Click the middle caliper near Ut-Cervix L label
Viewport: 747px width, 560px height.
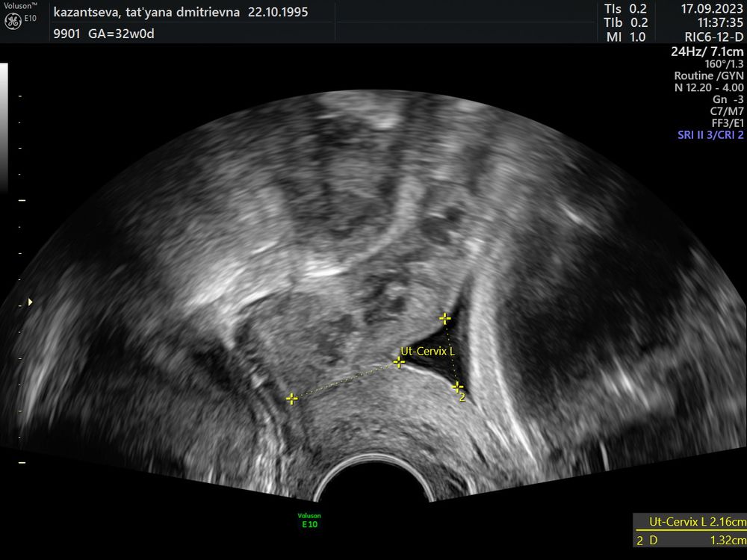399,362
